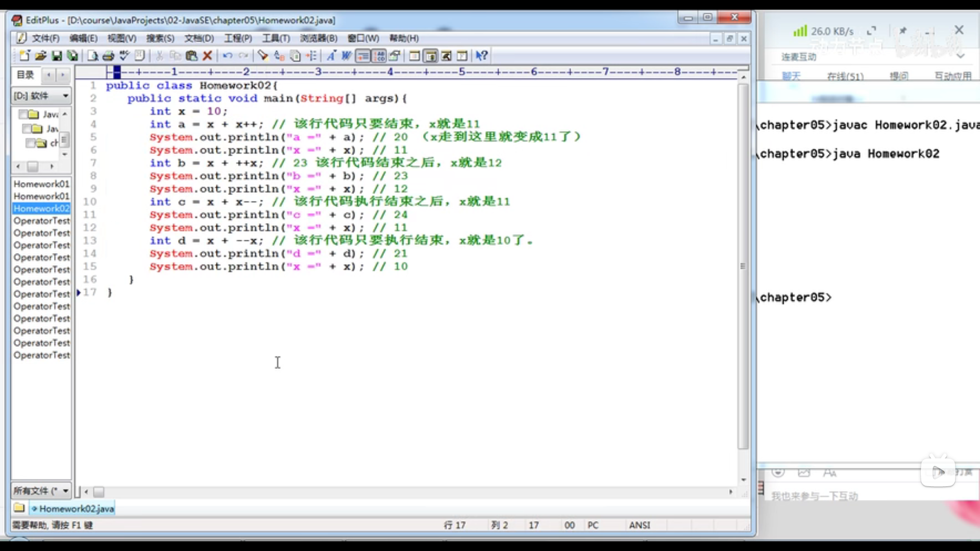
Task: Click the vertical scrollbar down arrow
Action: click(x=743, y=480)
